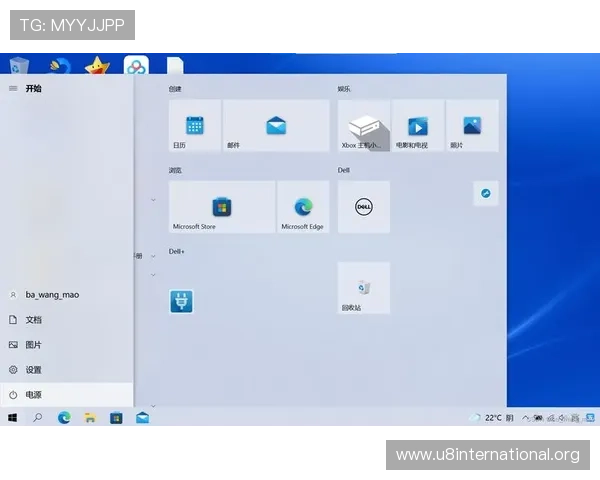This screenshot has height=480, width=600.
Task: Open the 邮件 mail tile
Action: [276, 126]
